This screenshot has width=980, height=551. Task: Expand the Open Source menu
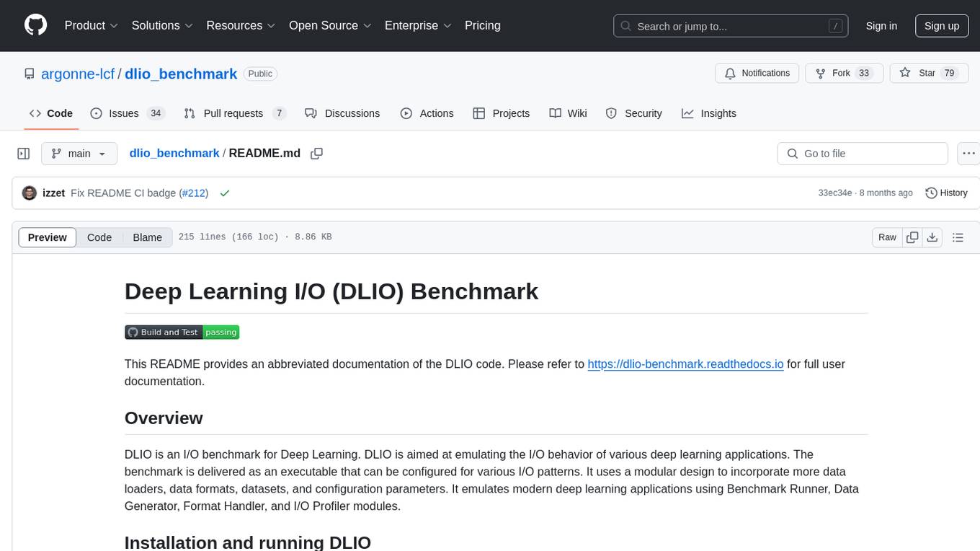[x=330, y=25]
